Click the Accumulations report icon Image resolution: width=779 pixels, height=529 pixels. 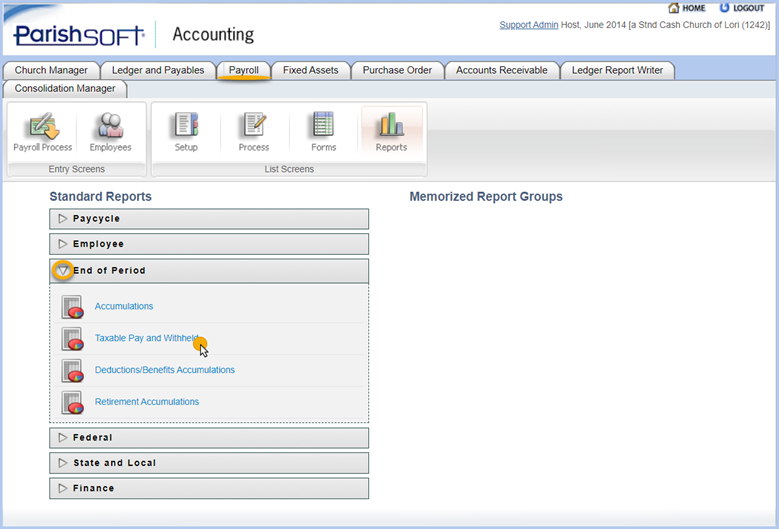pyautogui.click(x=72, y=307)
